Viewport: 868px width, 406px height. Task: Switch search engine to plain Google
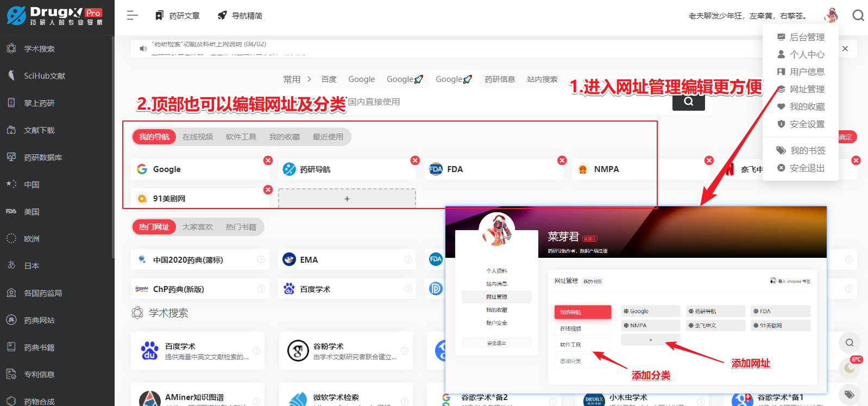click(362, 79)
